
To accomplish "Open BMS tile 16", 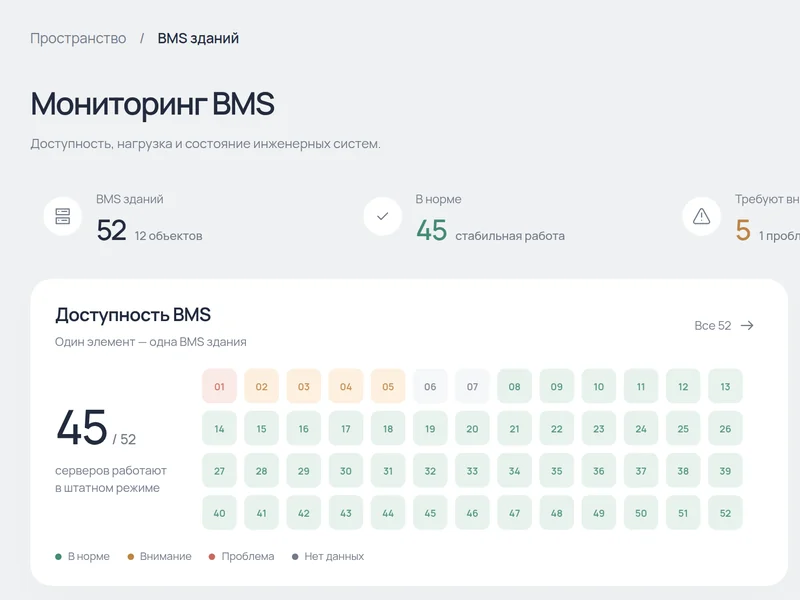I will click(x=304, y=429).
